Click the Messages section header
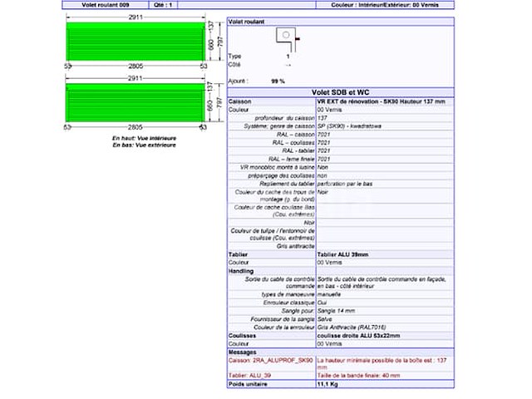Screen dimensions: 532x399 [244, 351]
